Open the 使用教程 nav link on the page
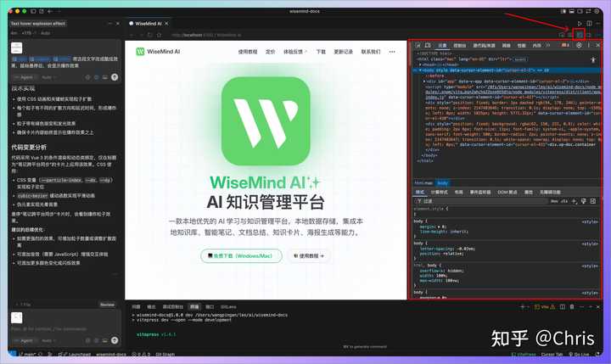This screenshot has height=364, width=611. pyautogui.click(x=248, y=52)
